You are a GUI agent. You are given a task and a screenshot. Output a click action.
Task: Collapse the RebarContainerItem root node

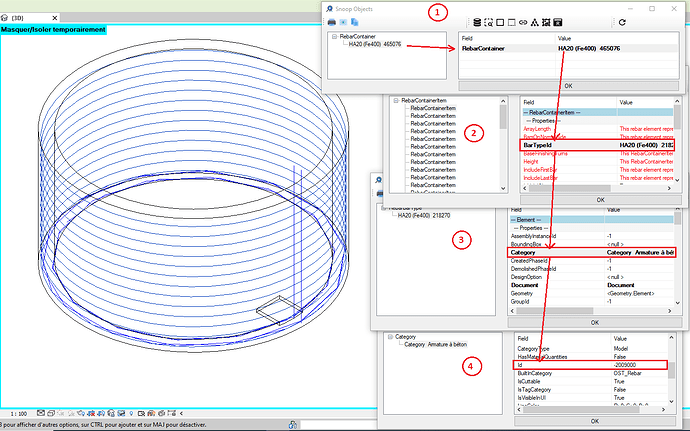[x=396, y=100]
